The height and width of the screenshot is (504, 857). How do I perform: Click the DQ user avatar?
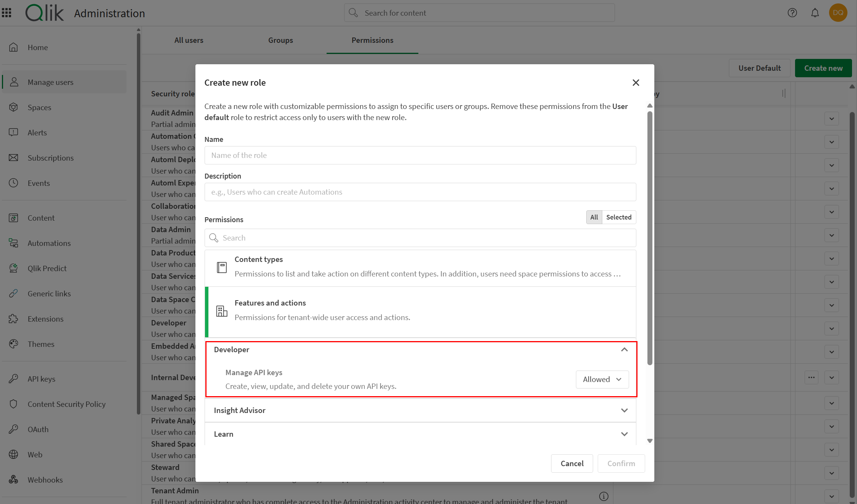[838, 13]
